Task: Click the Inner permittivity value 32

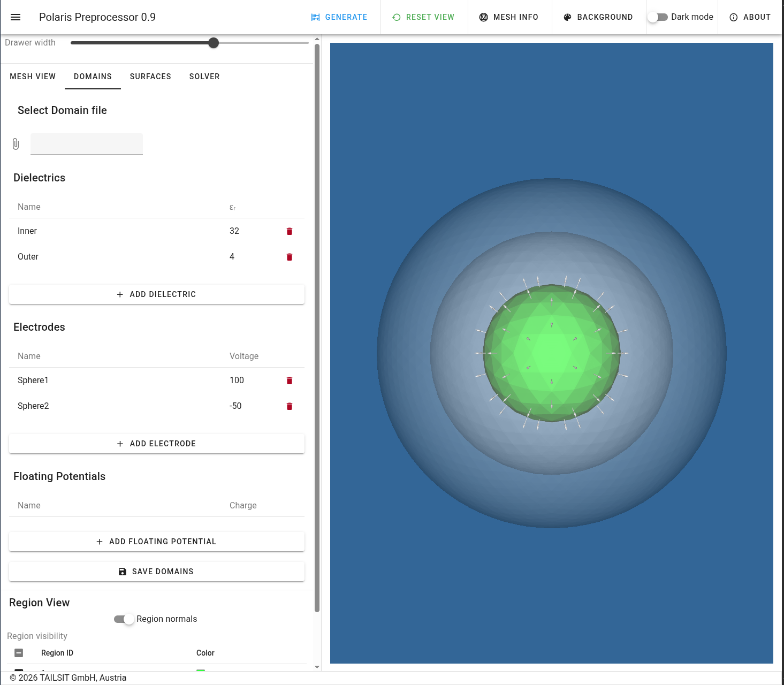Action: pyautogui.click(x=234, y=231)
